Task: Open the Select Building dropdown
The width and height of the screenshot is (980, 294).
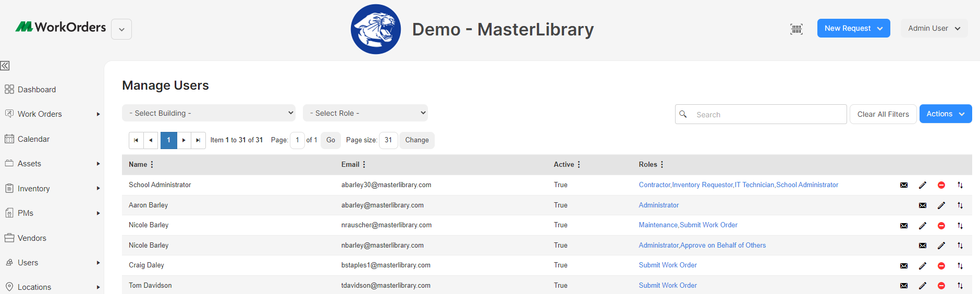Action: [x=209, y=113]
